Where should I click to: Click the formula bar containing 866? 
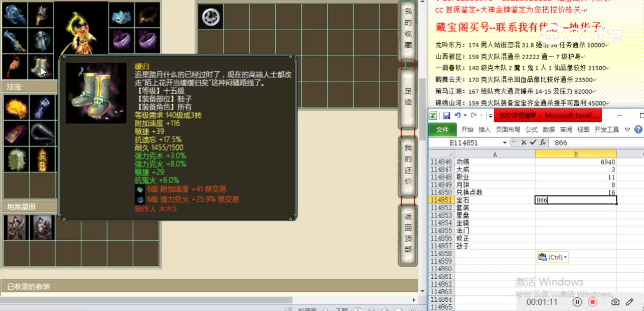[597, 143]
